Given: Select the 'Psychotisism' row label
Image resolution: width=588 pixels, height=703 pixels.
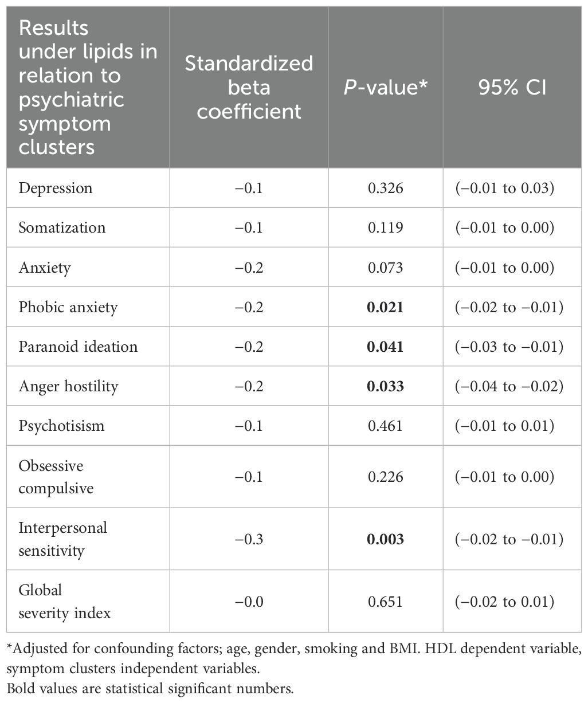Looking at the screenshot, I should tap(61, 426).
